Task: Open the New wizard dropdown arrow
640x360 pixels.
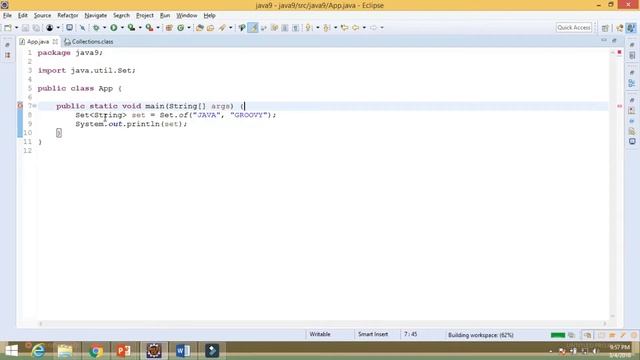Action: point(16,28)
